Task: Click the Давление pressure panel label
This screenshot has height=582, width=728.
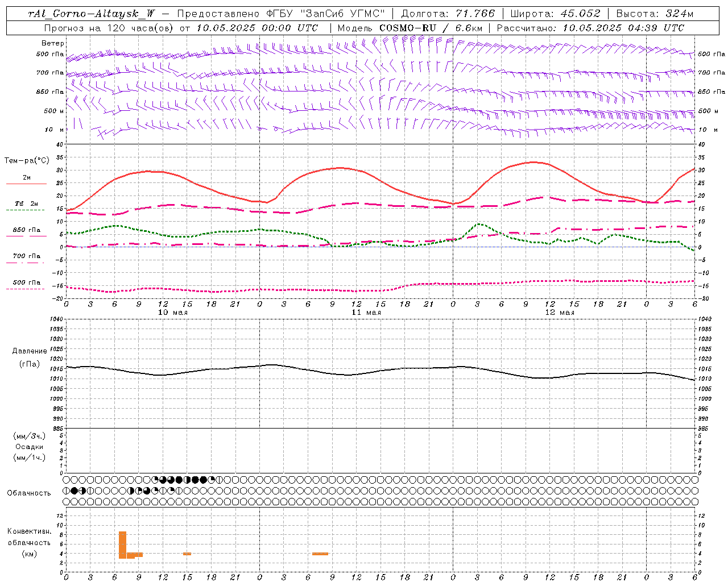Action: point(30,351)
